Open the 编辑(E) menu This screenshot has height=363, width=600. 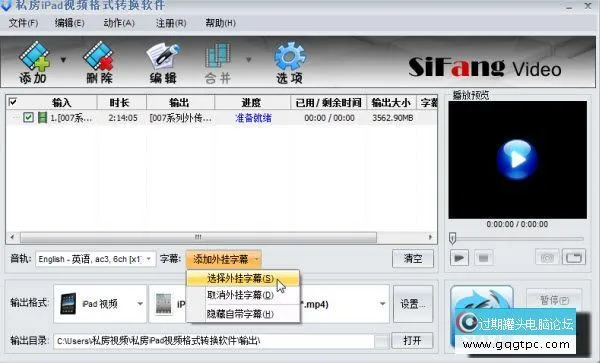point(70,23)
